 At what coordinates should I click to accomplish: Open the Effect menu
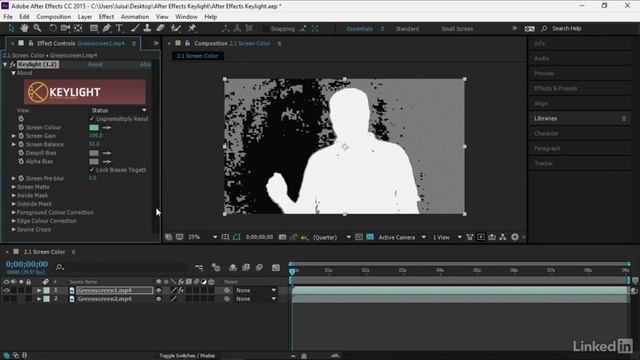pos(106,17)
